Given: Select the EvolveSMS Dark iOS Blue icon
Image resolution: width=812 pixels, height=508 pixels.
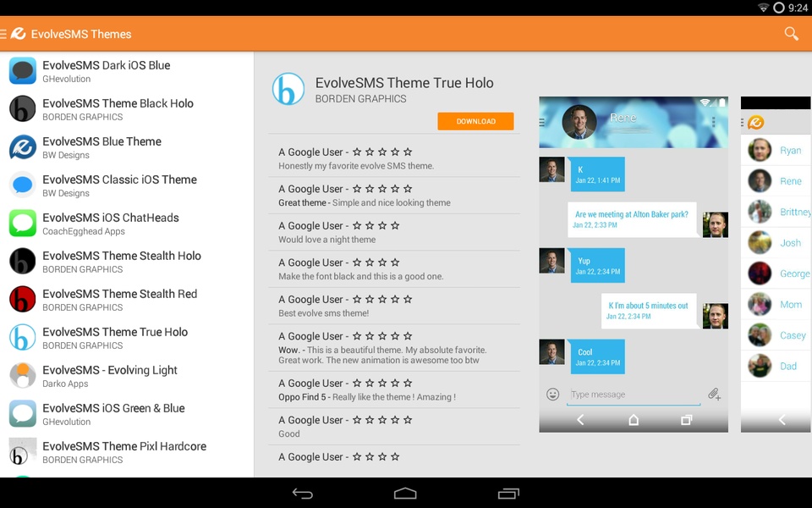Looking at the screenshot, I should click(x=23, y=70).
